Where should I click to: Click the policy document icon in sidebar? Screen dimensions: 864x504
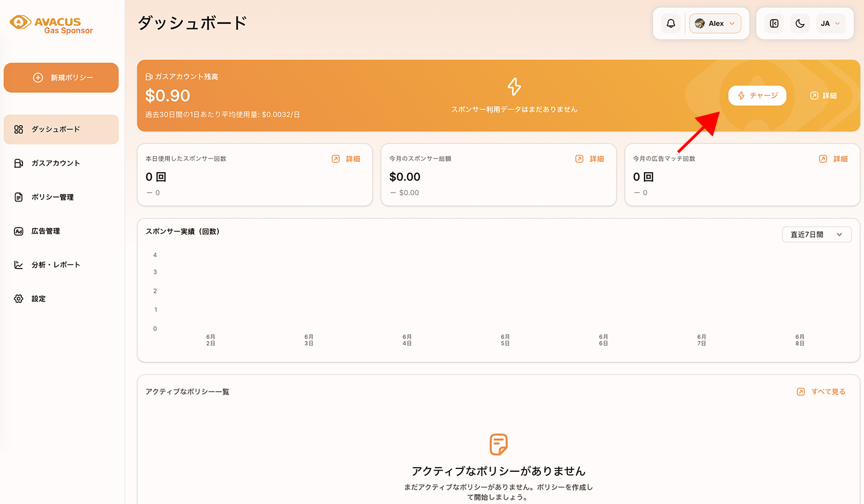pyautogui.click(x=18, y=197)
